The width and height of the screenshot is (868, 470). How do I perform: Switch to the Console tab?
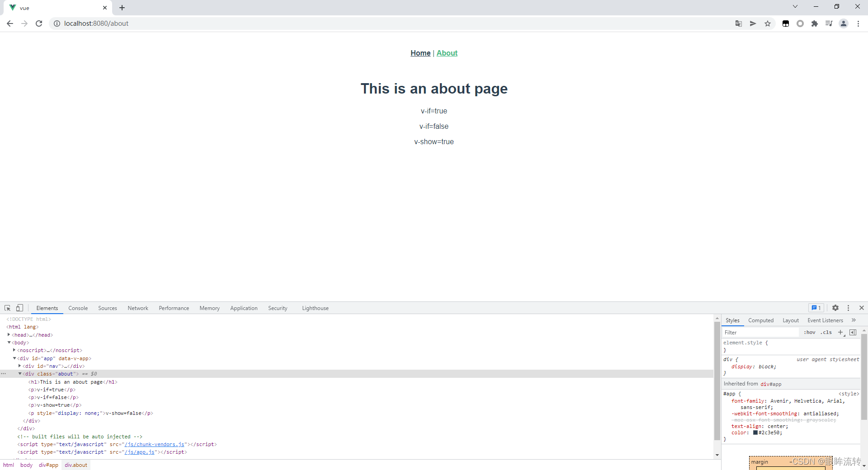coord(78,308)
